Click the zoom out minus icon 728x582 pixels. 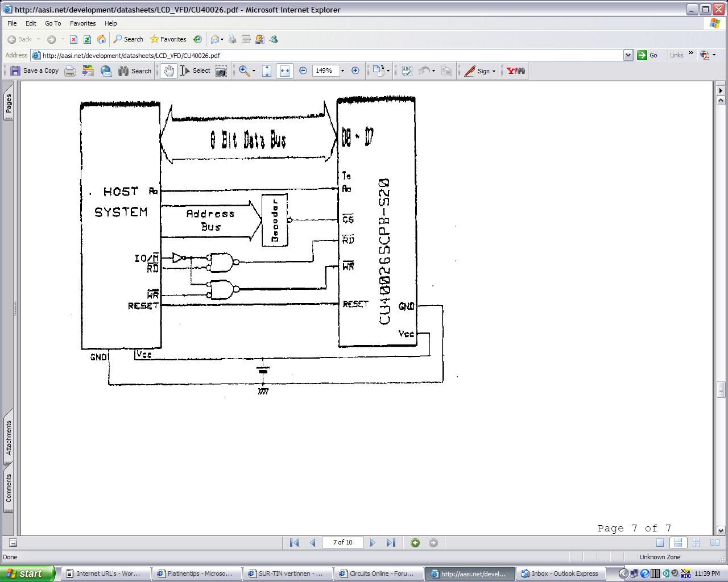[x=303, y=71]
